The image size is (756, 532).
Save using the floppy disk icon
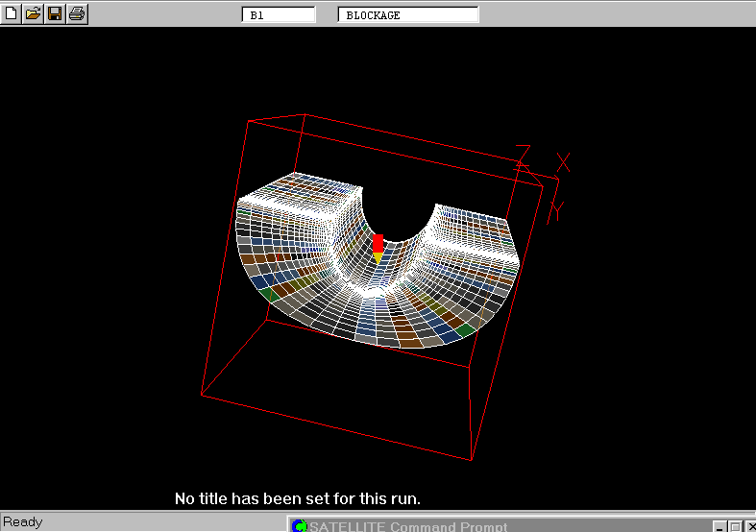[x=55, y=14]
